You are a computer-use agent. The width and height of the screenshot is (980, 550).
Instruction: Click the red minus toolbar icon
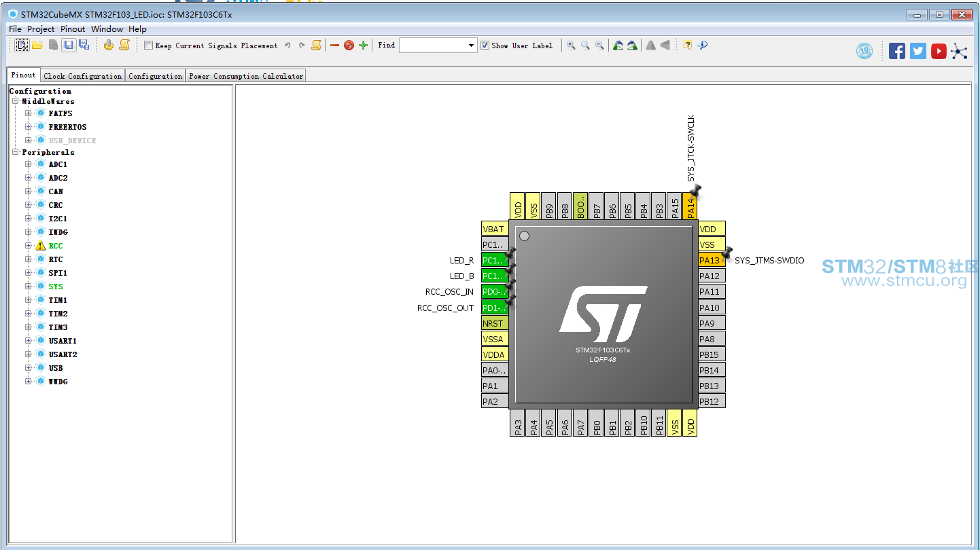pos(334,45)
